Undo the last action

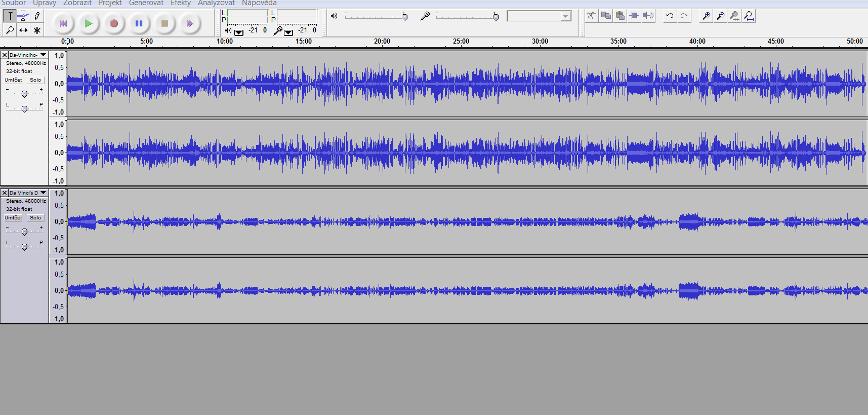tap(670, 16)
